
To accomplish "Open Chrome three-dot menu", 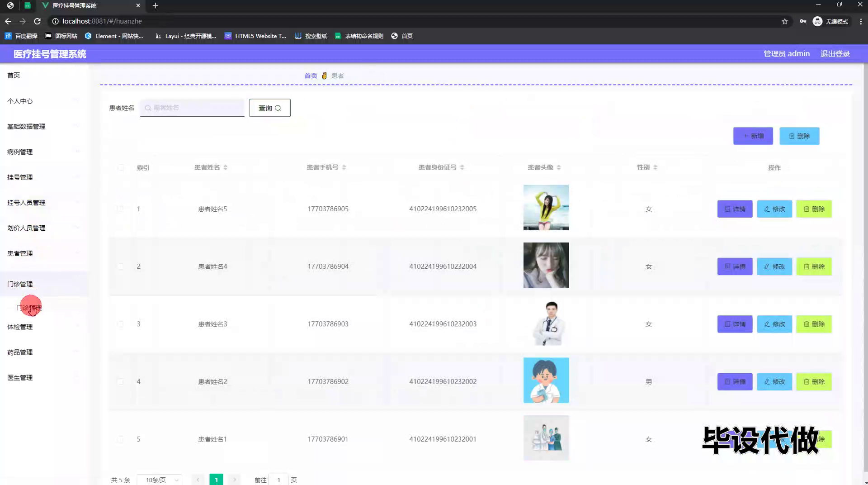I will click(861, 21).
